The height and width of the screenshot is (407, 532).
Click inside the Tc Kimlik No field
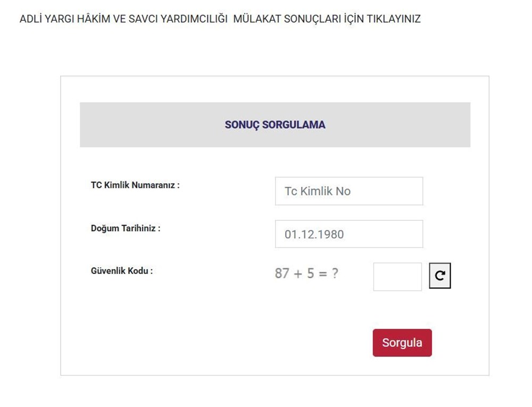click(348, 191)
